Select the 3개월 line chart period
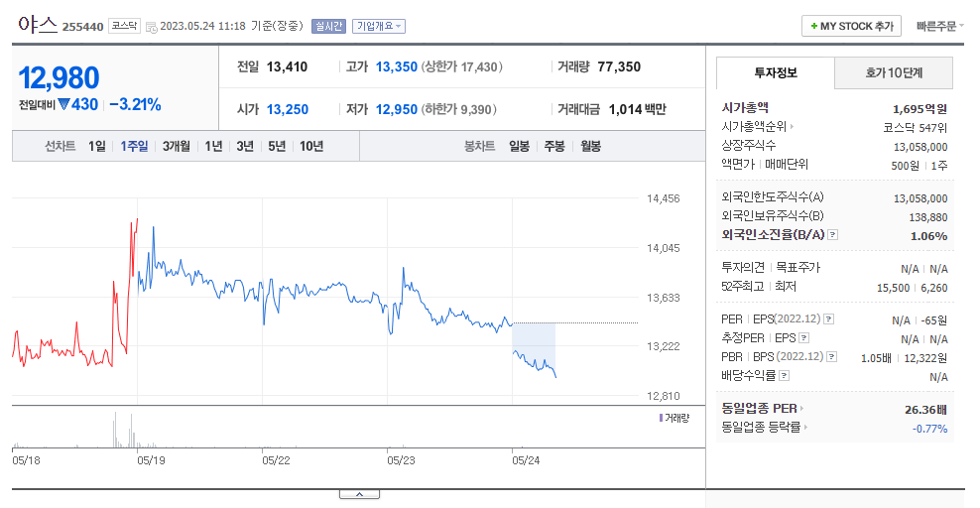The image size is (980, 508). [x=177, y=146]
